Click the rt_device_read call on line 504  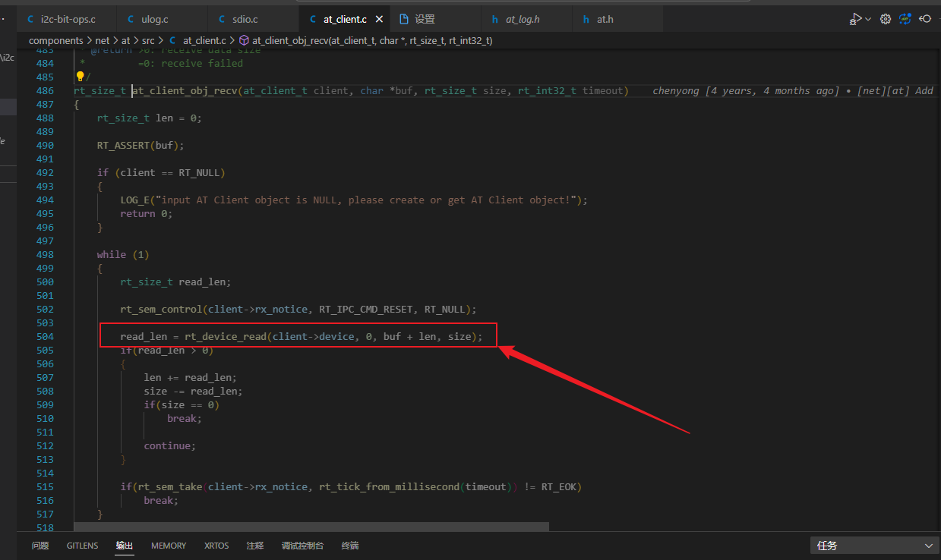(x=302, y=337)
